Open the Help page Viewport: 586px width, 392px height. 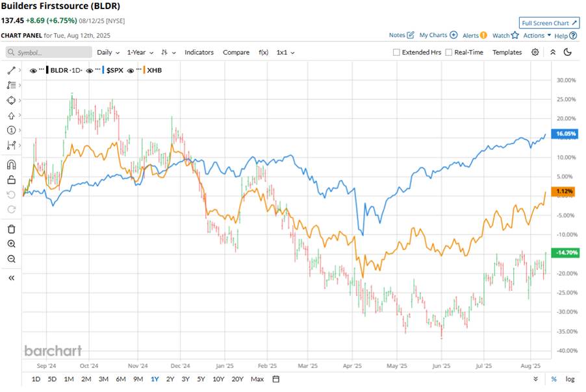[565, 36]
